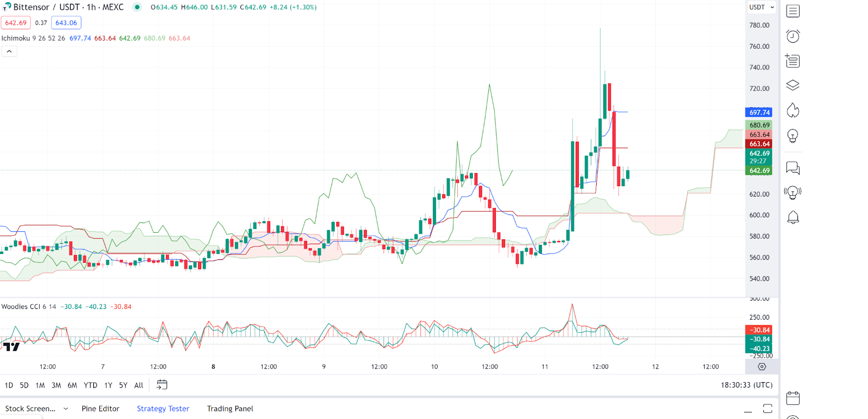Click the Ichimoku 697.74 legend value
The image size is (868, 419).
[80, 38]
